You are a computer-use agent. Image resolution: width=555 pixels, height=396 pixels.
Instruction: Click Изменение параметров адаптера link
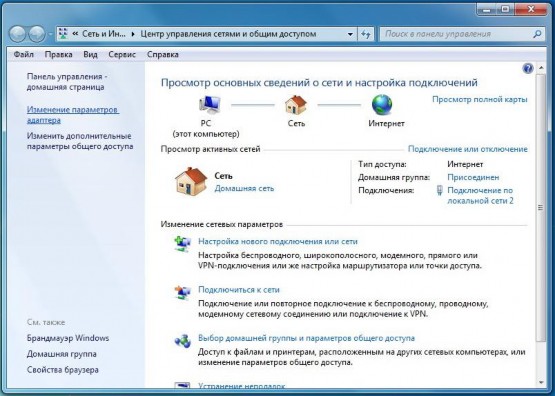click(73, 115)
